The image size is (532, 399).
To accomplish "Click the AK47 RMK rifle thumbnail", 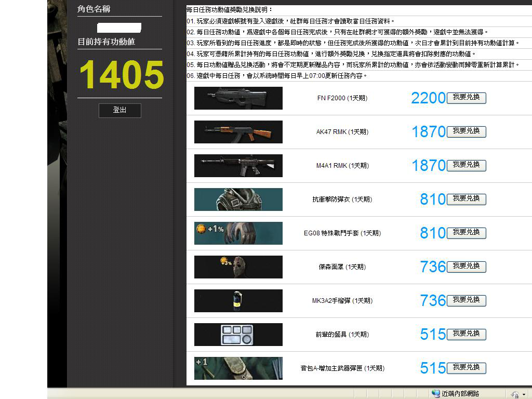I will tap(238, 132).
